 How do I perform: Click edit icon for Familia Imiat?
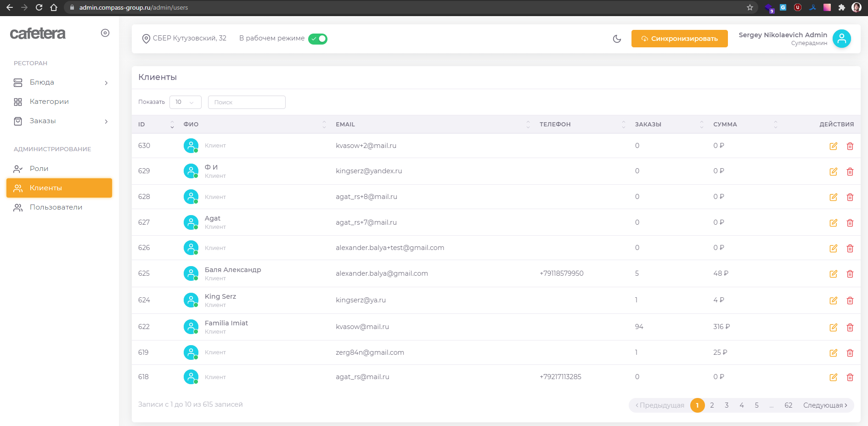(x=833, y=328)
